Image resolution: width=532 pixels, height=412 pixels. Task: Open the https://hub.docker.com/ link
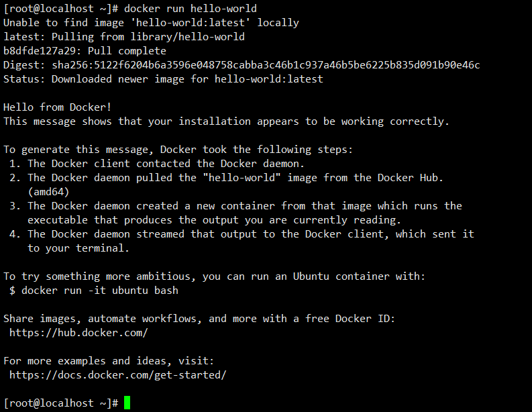78,333
